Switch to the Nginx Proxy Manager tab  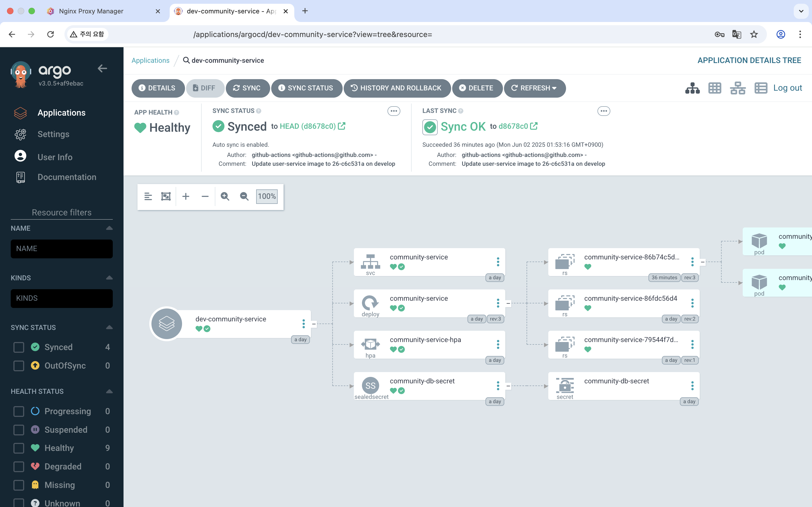click(91, 11)
